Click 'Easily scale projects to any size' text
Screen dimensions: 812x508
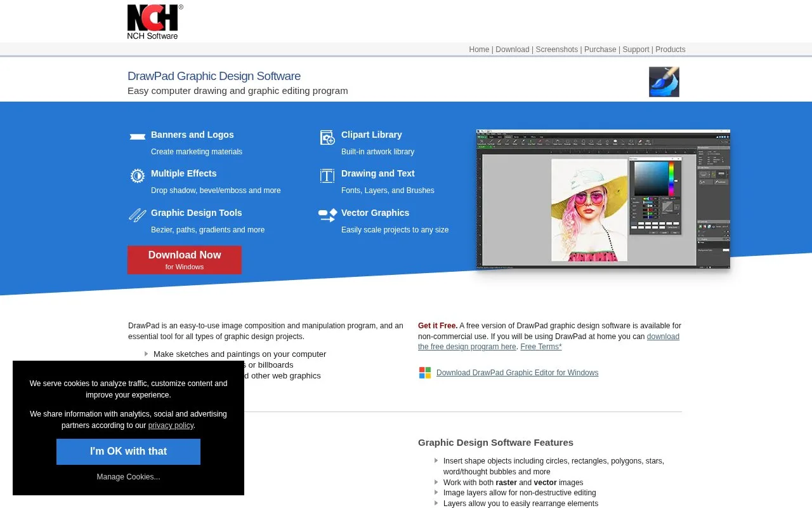[395, 230]
